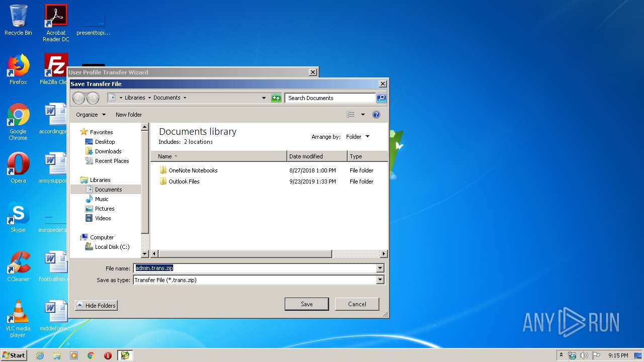Expand the File name dropdown arrow

380,268
